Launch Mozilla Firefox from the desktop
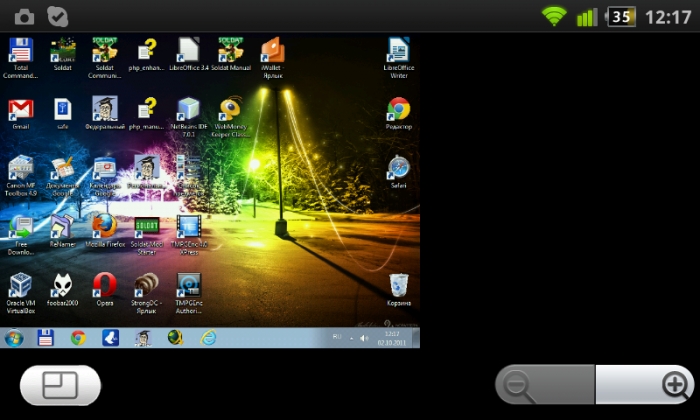Screen dimensions: 700x420 point(105,231)
